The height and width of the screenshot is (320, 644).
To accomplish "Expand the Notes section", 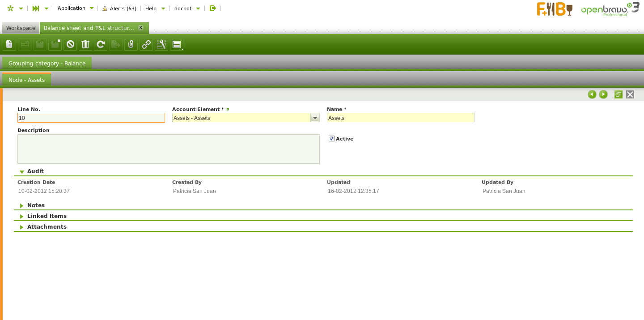I will tap(22, 205).
